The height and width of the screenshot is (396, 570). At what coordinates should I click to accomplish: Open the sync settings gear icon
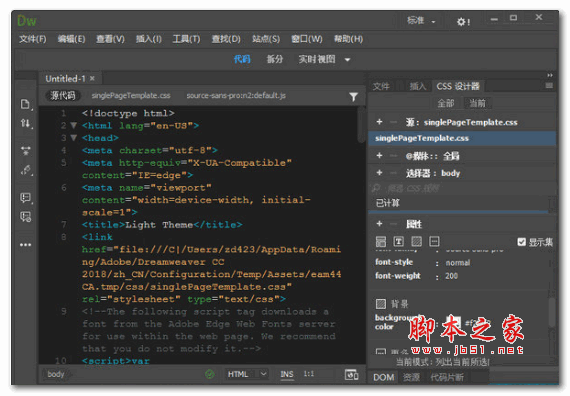[463, 22]
